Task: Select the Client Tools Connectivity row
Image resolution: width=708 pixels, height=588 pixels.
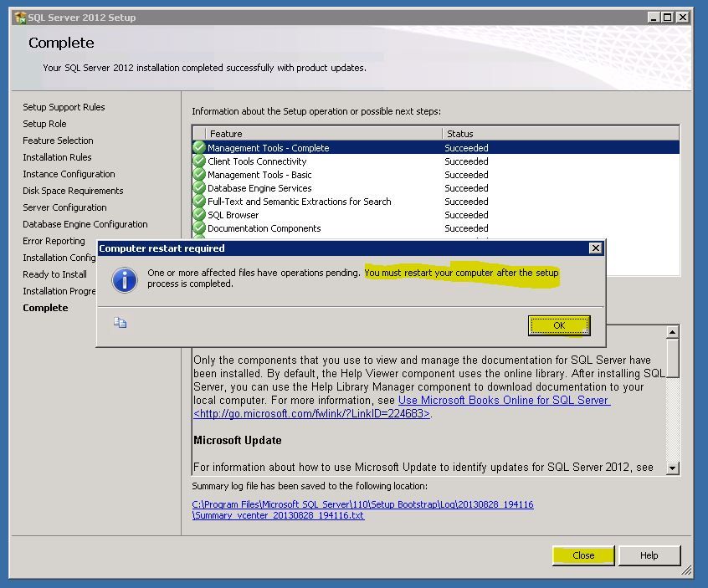Action: tap(436, 161)
